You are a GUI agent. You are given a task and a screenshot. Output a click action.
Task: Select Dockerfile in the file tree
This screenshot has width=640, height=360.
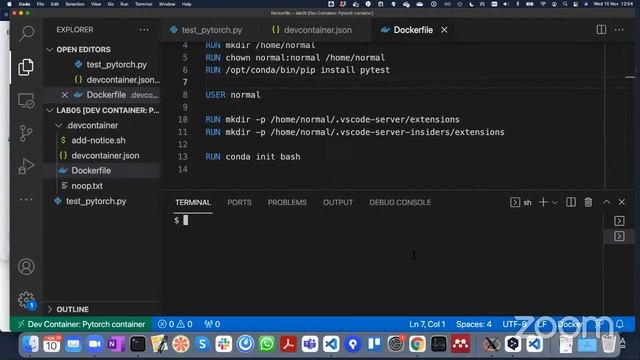click(x=102, y=171)
